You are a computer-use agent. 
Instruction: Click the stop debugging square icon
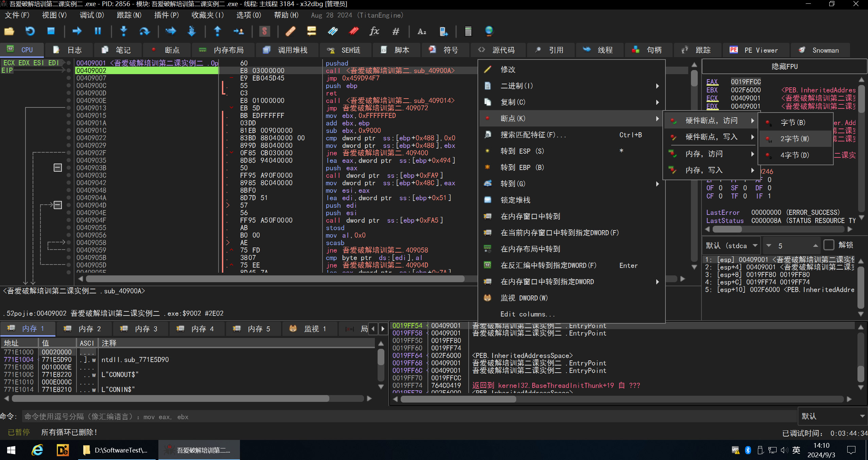click(x=51, y=31)
